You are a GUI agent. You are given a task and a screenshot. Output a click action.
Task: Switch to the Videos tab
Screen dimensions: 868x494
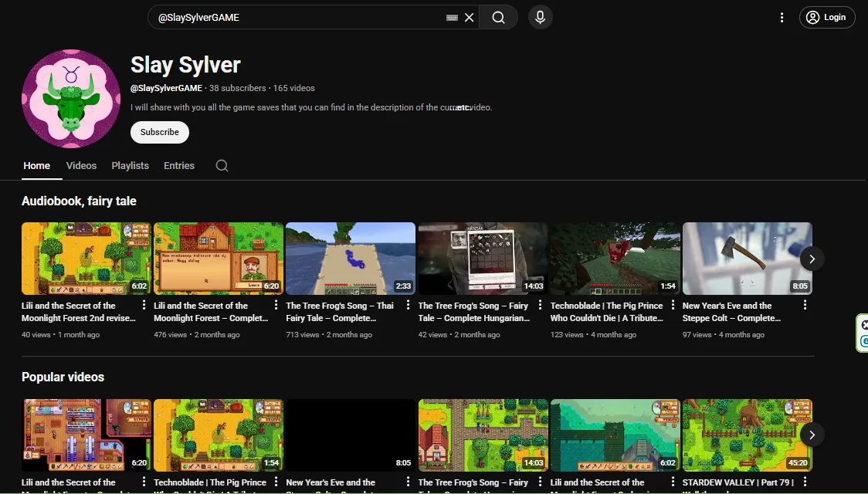coord(81,165)
